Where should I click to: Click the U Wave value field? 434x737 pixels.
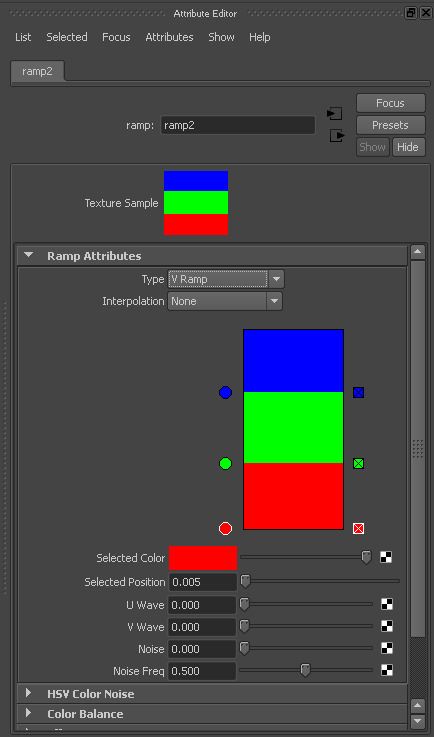202,605
